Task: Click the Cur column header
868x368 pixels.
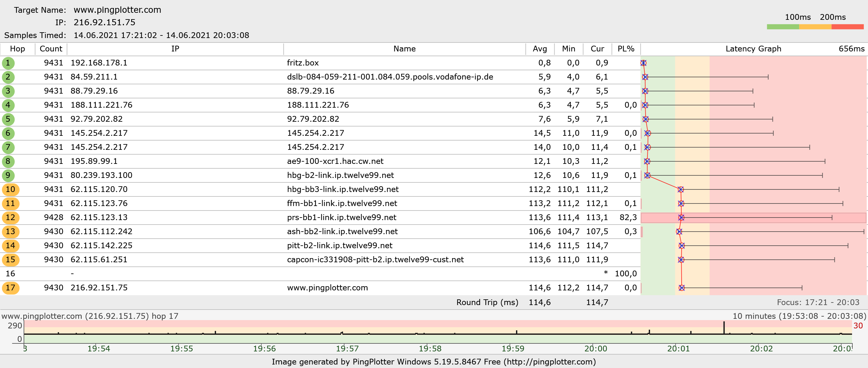Action: (x=597, y=49)
